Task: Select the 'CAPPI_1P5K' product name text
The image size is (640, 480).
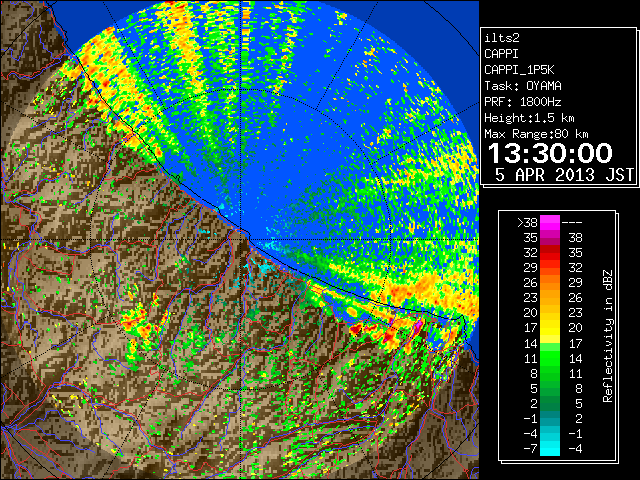Action: tap(519, 70)
